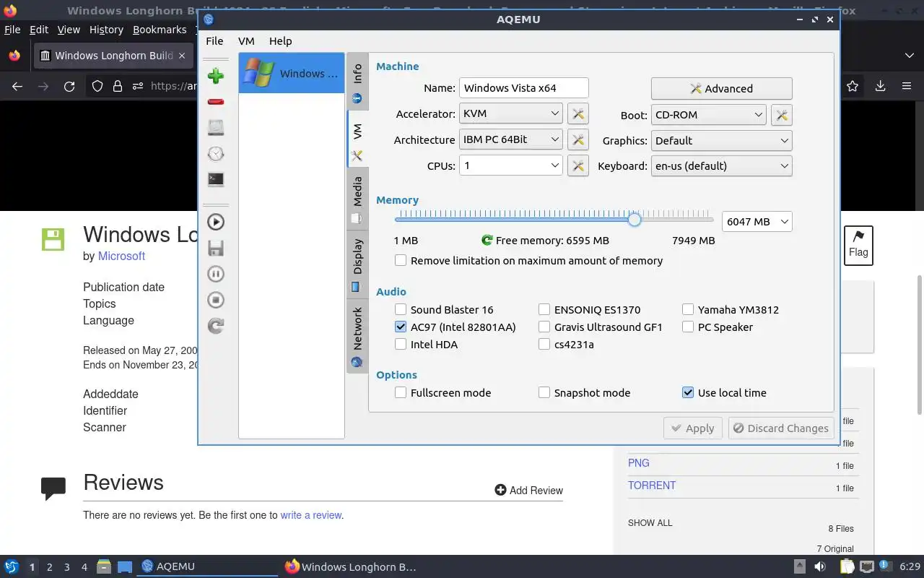Enable ENSONIQ ES1370 audio card
The image size is (924, 578).
pos(544,309)
